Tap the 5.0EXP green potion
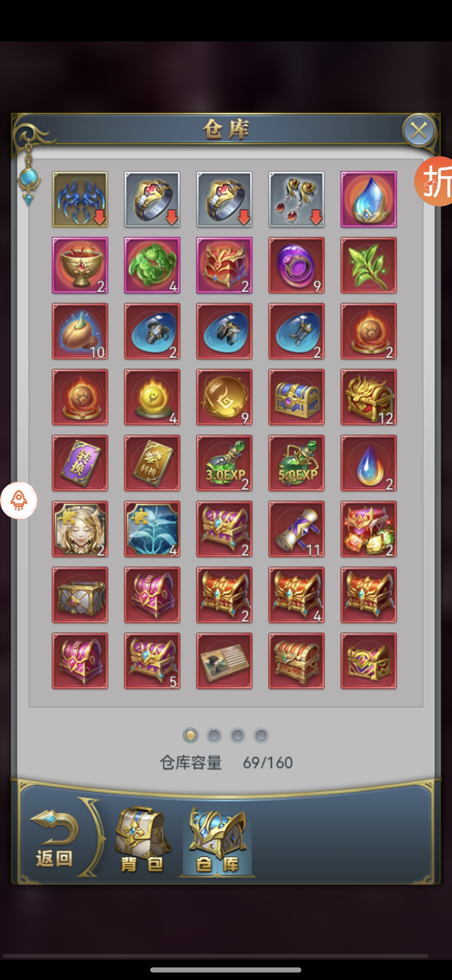452x980 pixels. [296, 463]
